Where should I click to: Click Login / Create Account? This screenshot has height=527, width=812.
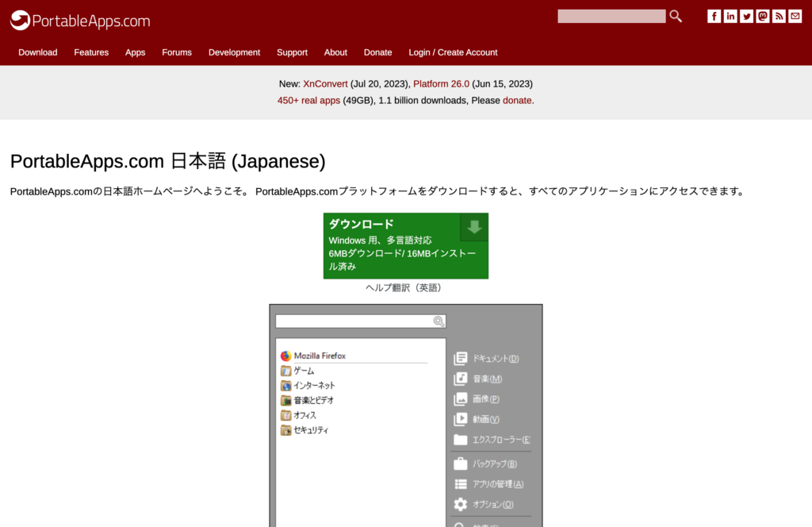click(x=453, y=52)
